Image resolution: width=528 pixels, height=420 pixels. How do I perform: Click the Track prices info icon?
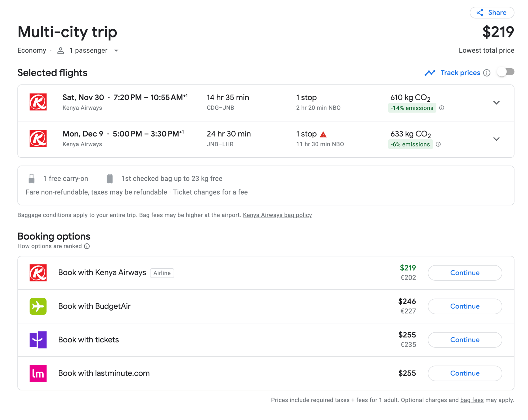click(x=487, y=73)
